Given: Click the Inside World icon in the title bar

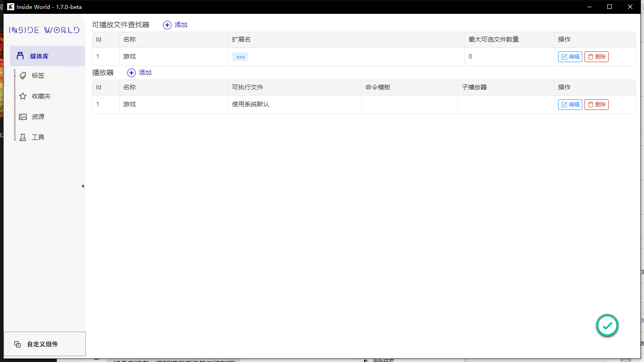Looking at the screenshot, I should 11,7.
